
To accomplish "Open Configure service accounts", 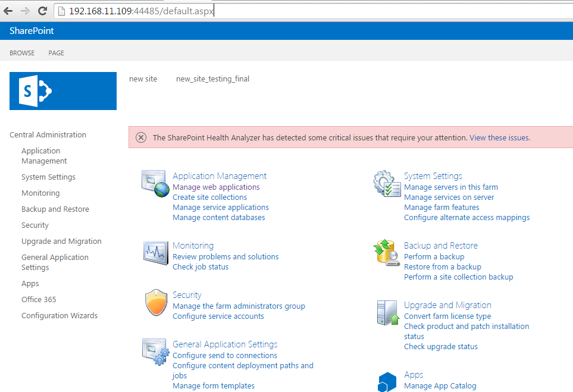I will (218, 316).
